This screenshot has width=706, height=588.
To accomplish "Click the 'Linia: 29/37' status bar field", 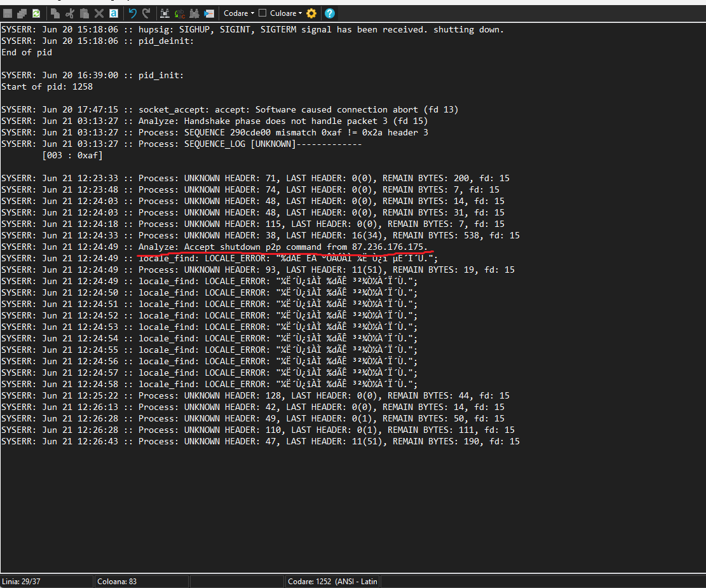I will pos(47,581).
